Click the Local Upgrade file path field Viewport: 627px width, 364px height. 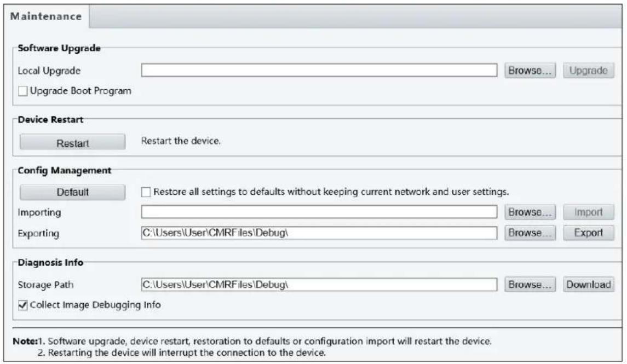(x=319, y=70)
